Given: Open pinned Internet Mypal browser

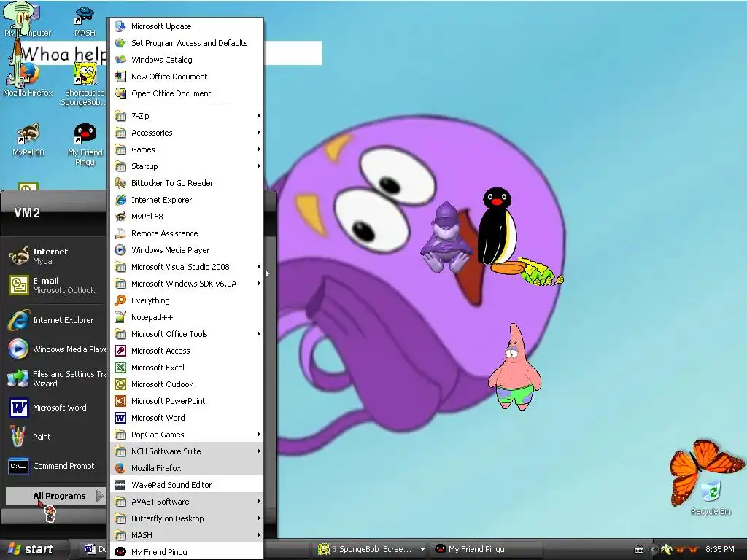Looking at the screenshot, I should tap(55, 256).
